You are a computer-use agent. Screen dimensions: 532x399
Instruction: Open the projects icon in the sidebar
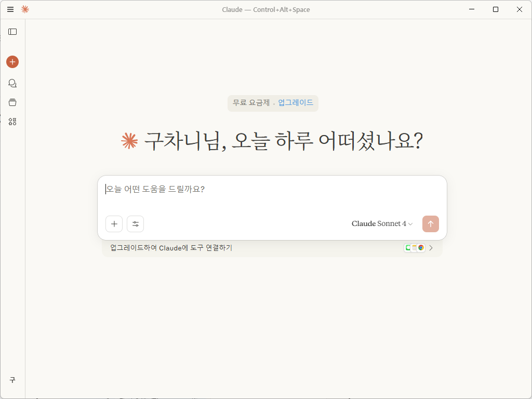coord(12,102)
